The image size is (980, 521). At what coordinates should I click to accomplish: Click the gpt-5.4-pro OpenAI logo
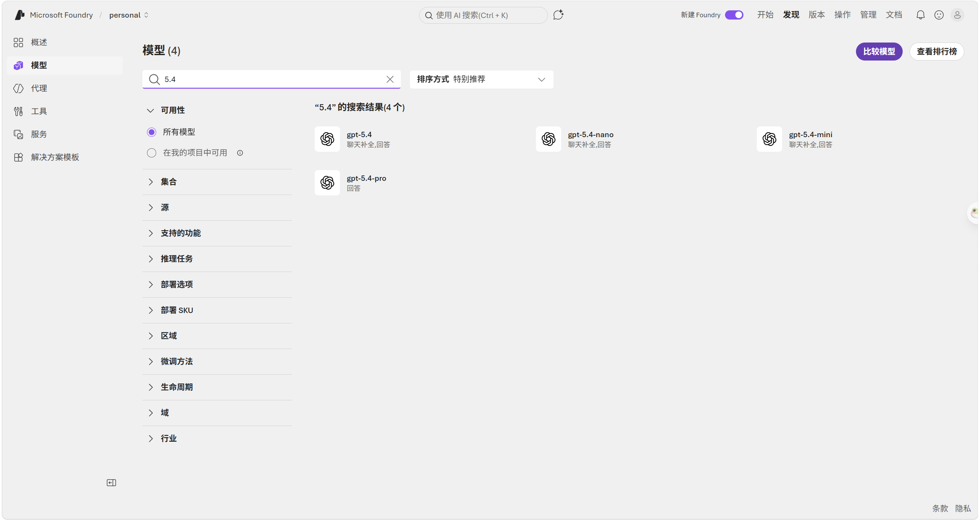(327, 183)
